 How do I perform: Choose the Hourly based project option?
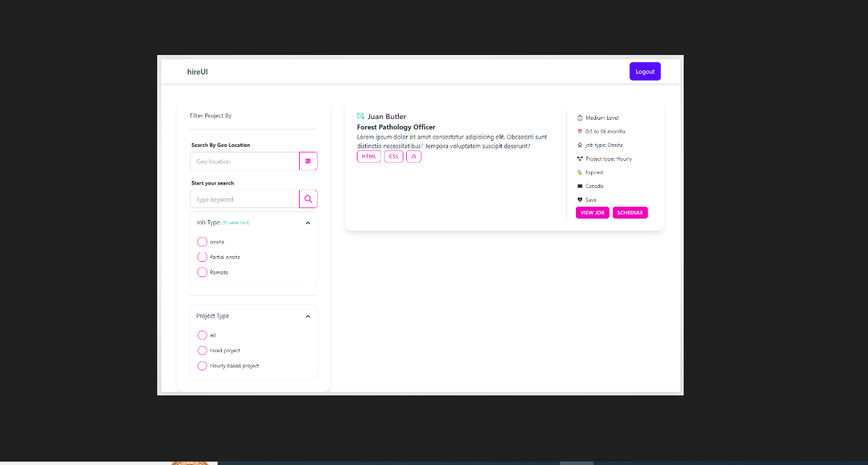202,365
